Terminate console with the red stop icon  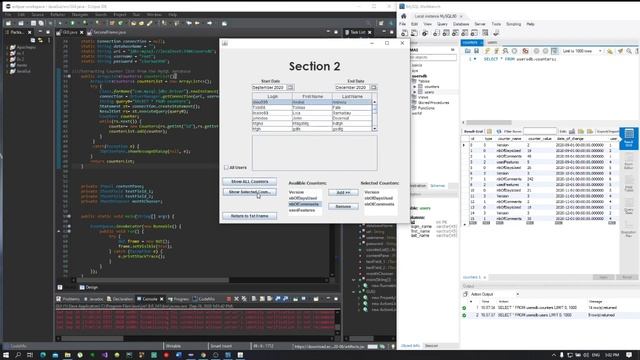click(x=229, y=299)
